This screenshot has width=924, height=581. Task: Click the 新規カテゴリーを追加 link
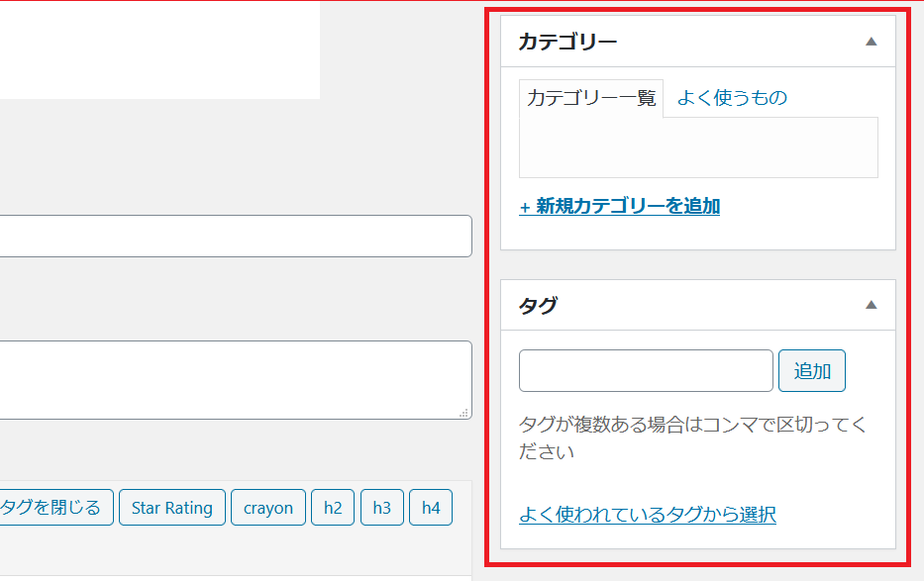(x=619, y=206)
